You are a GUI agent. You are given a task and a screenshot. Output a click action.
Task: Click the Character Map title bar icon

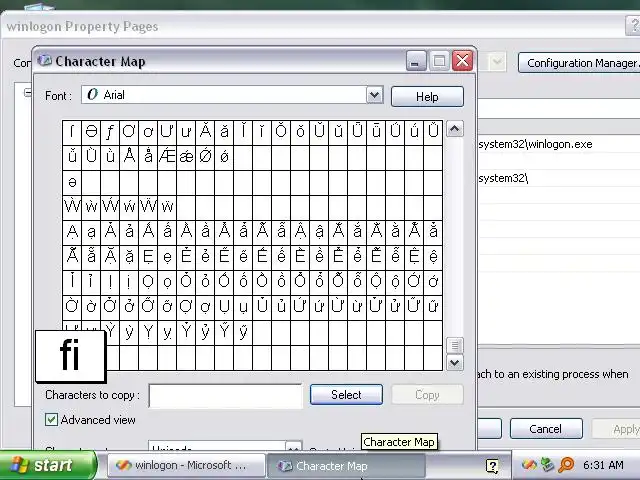point(44,61)
